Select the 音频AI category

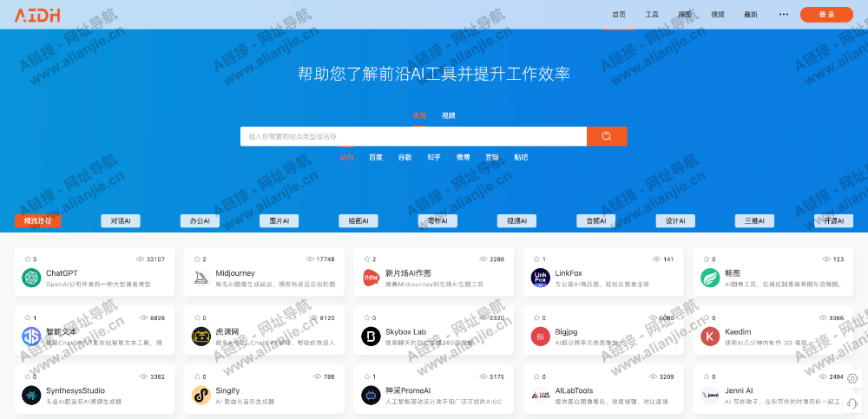pos(595,221)
